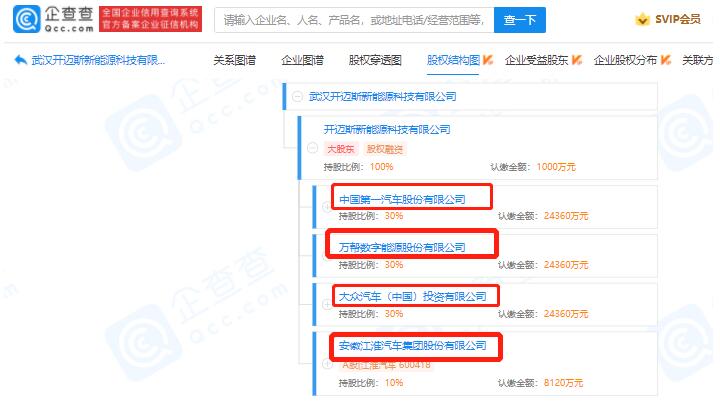The height and width of the screenshot is (408, 720).
Task: Collapse the 武汉开迈斯新能源科技有限公司 root node
Action: tap(297, 97)
